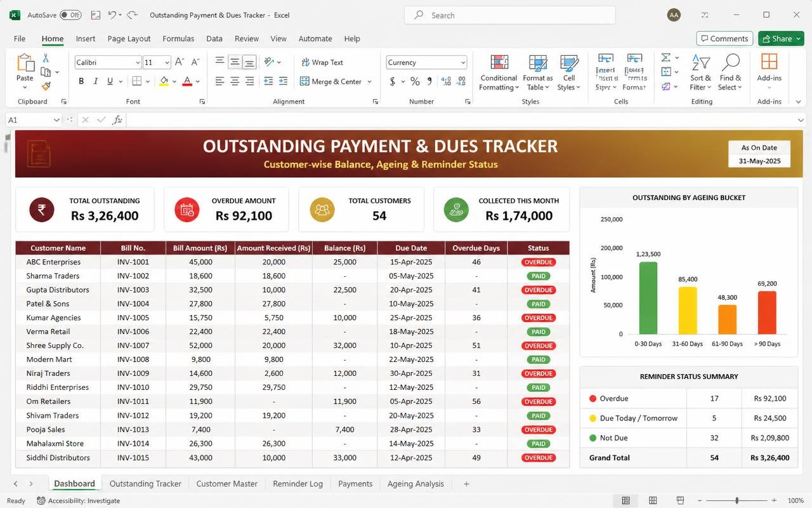Switch to Page Break Preview in status bar
The image size is (812, 508).
point(680,500)
